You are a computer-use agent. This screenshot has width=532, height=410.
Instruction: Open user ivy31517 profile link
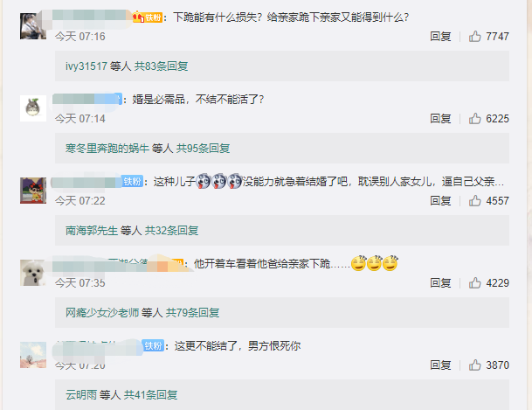coord(86,66)
